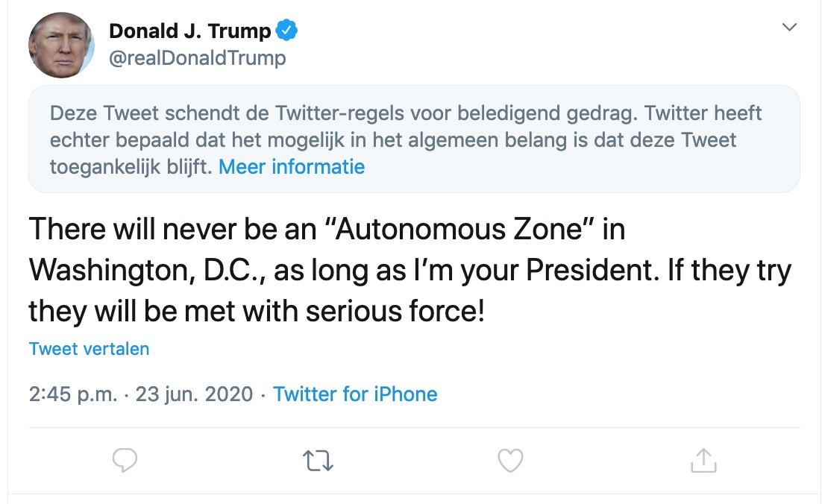Click the "23 jun. 2020" date
Image resolution: width=822 pixels, height=504 pixels.
point(195,394)
